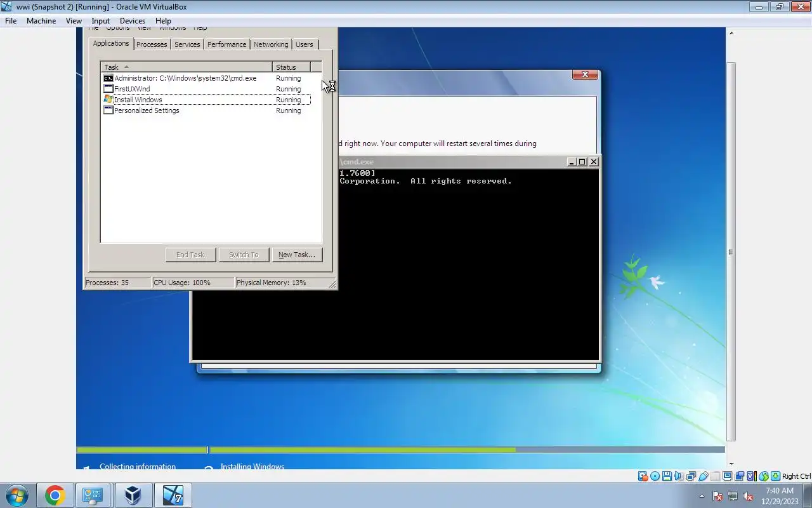Image resolution: width=812 pixels, height=508 pixels.
Task: Open the VirtualBox View menu
Action: pyautogui.click(x=74, y=20)
